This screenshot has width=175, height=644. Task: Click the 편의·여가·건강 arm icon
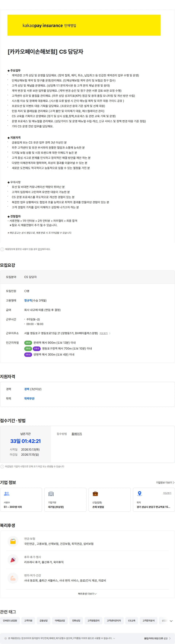13,578
